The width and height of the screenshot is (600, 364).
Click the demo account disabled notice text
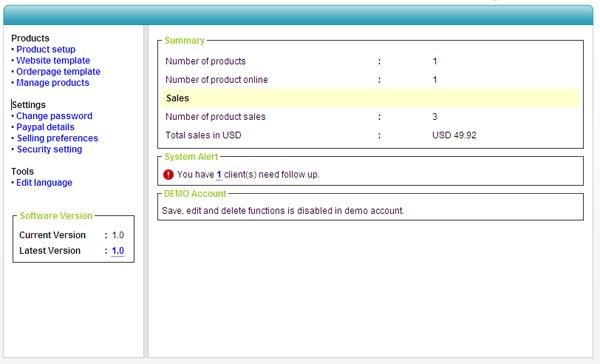coord(283,211)
